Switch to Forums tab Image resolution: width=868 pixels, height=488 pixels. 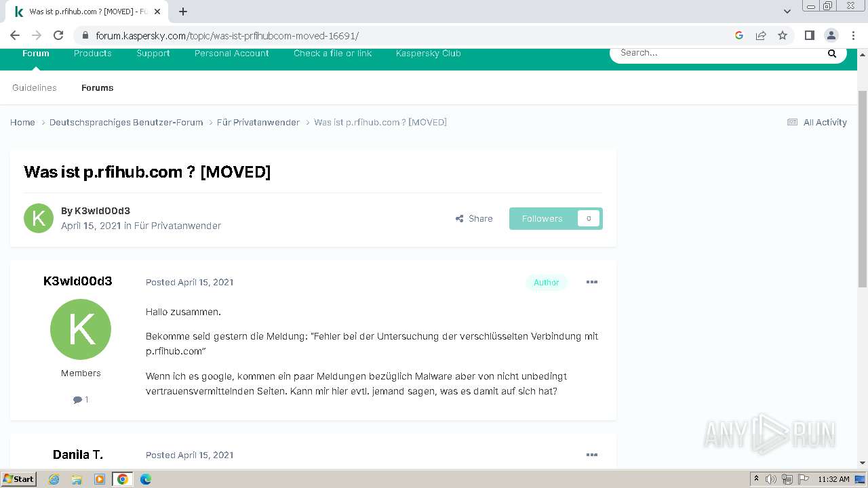pos(98,88)
